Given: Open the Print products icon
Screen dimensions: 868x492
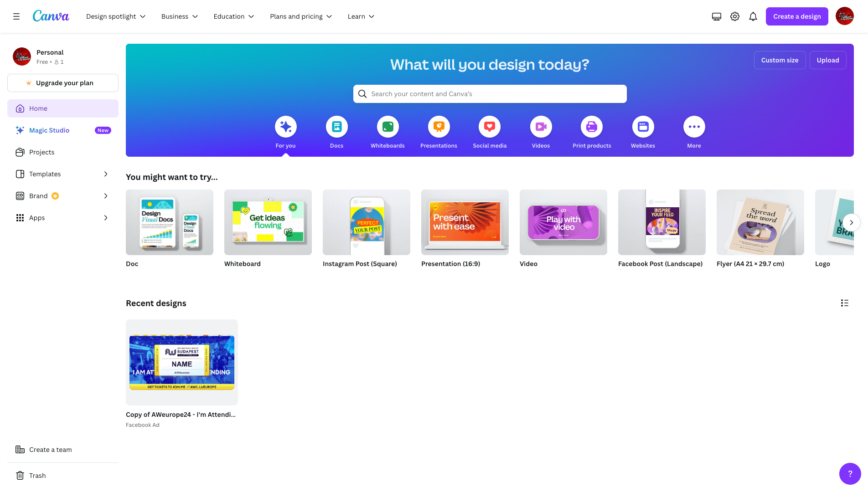Looking at the screenshot, I should 592,127.
